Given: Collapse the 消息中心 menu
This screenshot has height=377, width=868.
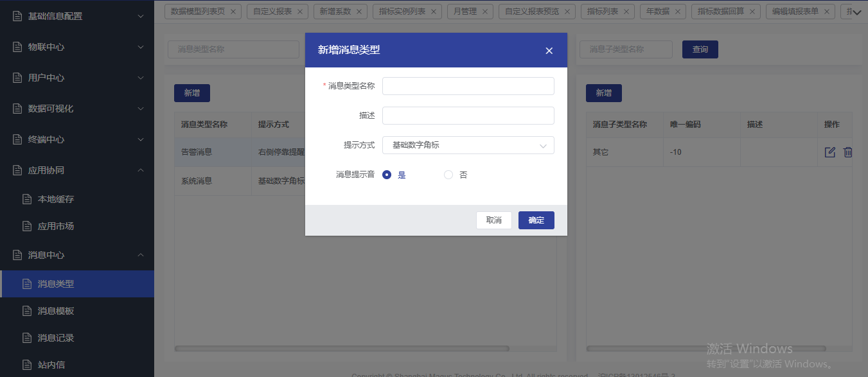Looking at the screenshot, I should click(x=141, y=255).
